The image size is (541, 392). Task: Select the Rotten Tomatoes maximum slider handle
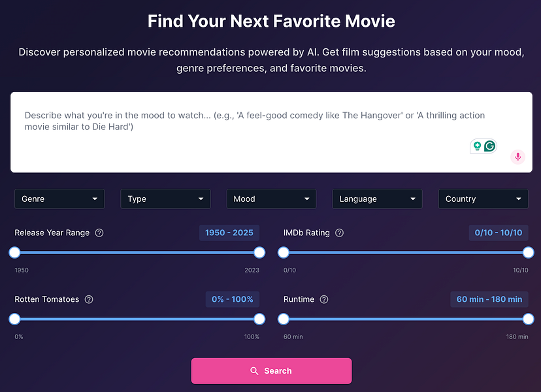259,319
